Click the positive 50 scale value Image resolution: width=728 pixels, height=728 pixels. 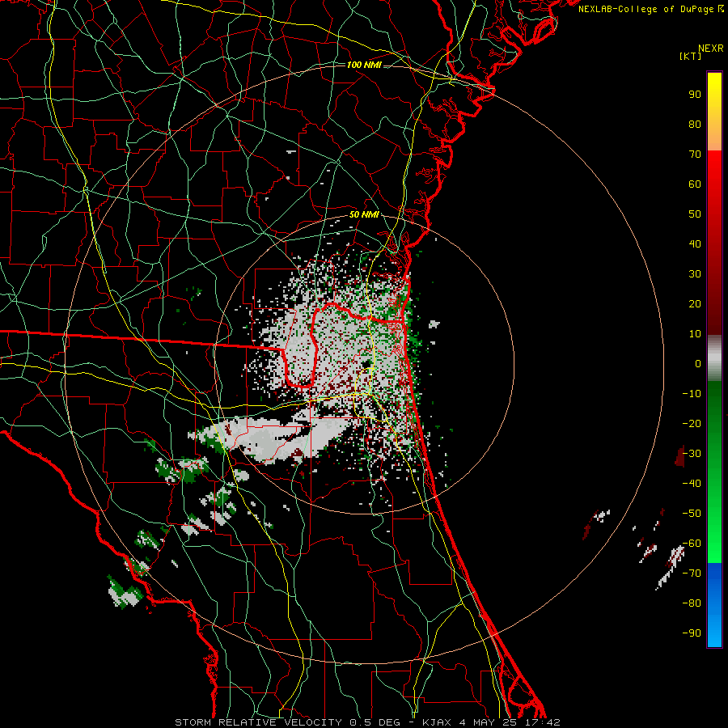pyautogui.click(x=695, y=214)
